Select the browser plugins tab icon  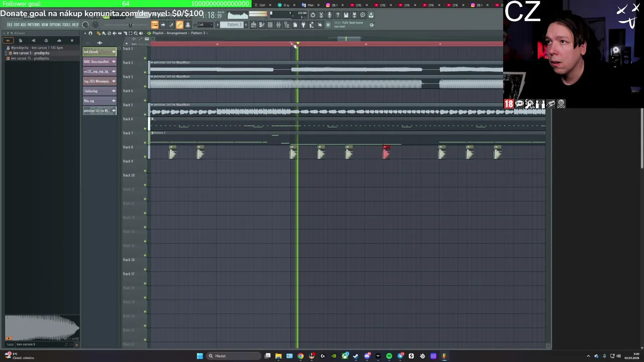(34, 40)
